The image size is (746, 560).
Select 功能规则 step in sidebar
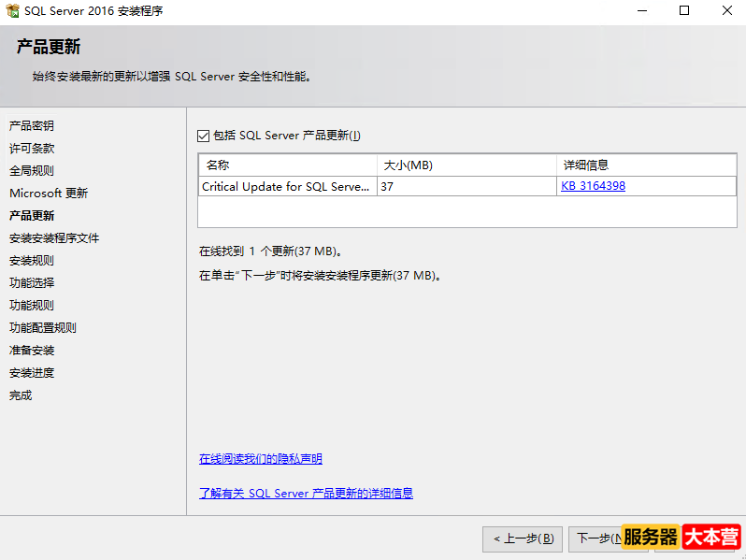[32, 305]
